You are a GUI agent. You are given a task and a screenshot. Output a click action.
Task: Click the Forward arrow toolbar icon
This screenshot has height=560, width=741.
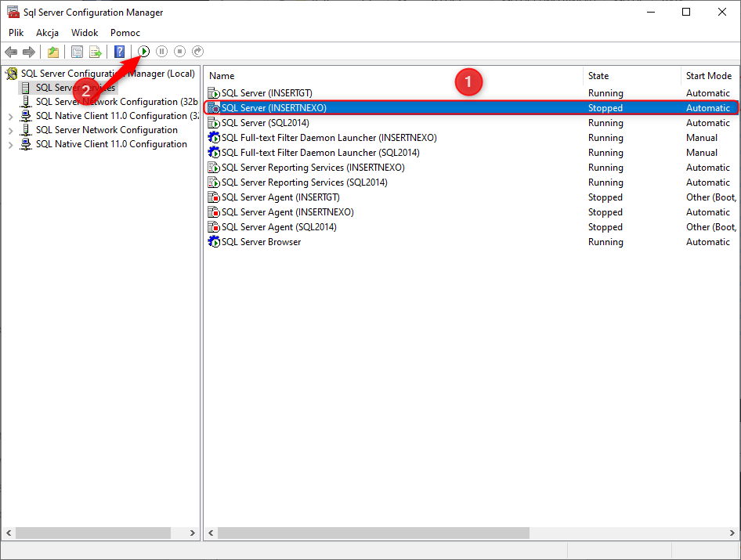pos(29,52)
